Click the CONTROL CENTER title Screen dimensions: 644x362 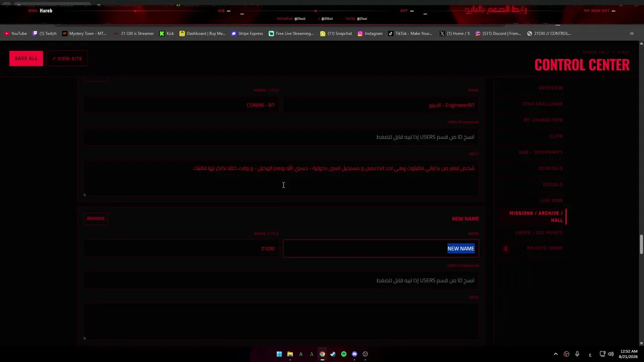582,65
